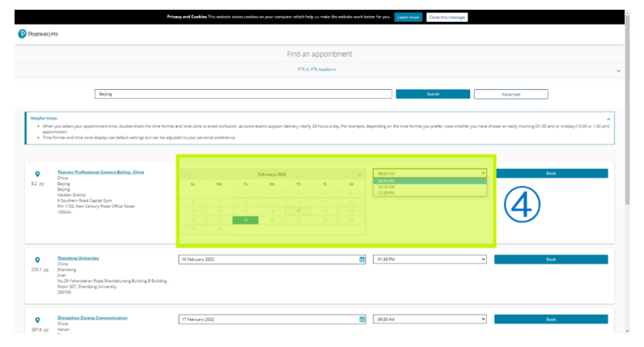Collapse the Helpful hints panel
This screenshot has width=644, height=347.
click(608, 119)
